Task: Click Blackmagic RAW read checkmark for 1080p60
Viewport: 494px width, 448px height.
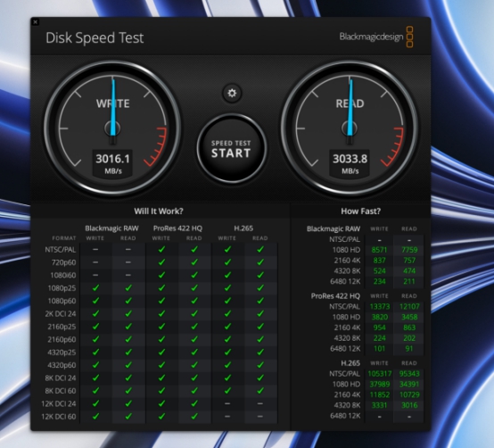Action: click(128, 301)
